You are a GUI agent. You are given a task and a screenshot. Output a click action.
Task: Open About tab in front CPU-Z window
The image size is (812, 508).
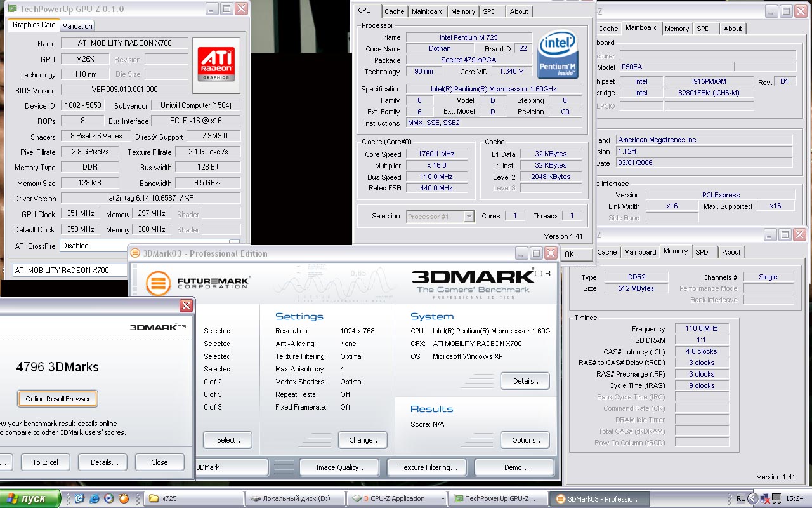coord(519,11)
